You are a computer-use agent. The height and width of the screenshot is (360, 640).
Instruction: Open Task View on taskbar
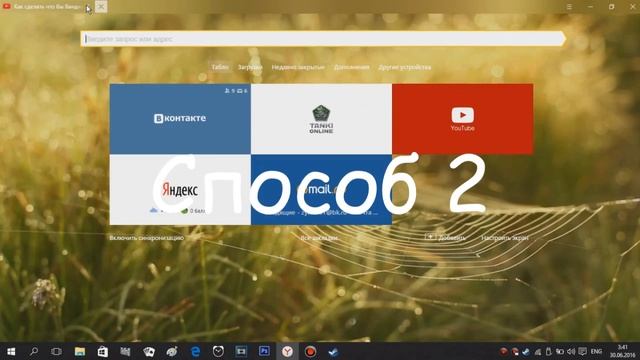point(56,351)
